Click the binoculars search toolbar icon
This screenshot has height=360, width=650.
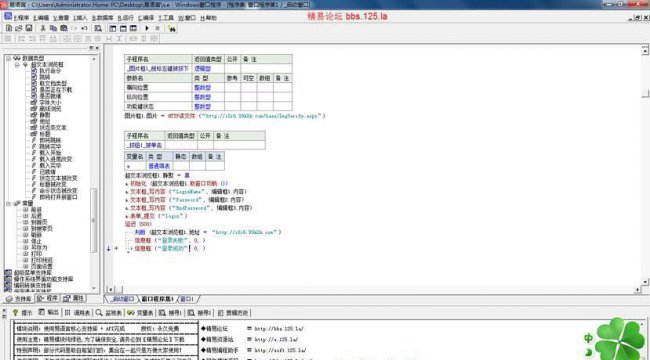pyautogui.click(x=172, y=28)
